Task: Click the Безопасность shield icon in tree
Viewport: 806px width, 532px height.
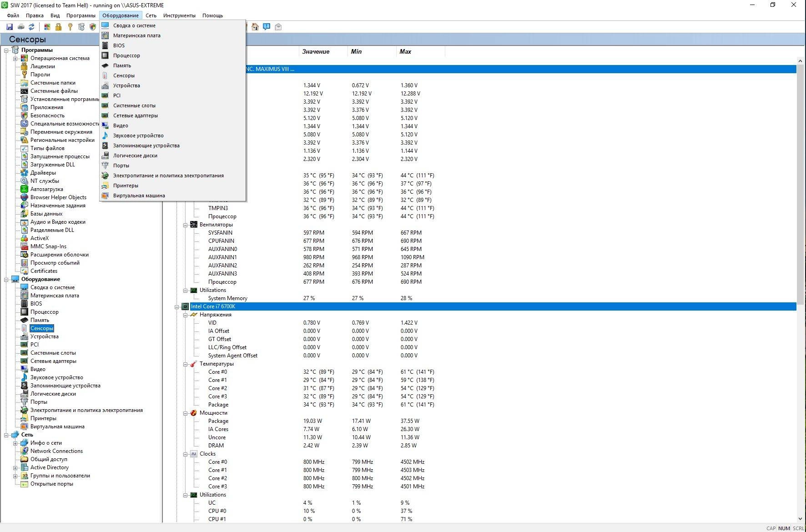Action: click(x=25, y=115)
